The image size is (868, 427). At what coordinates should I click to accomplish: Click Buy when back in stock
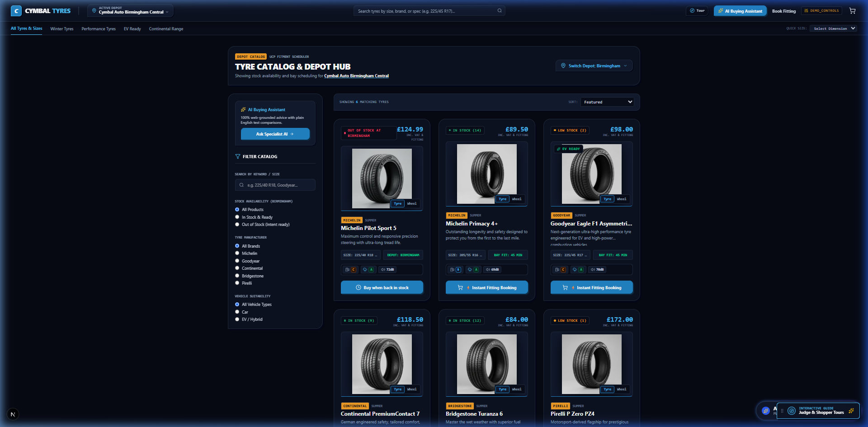pyautogui.click(x=382, y=288)
